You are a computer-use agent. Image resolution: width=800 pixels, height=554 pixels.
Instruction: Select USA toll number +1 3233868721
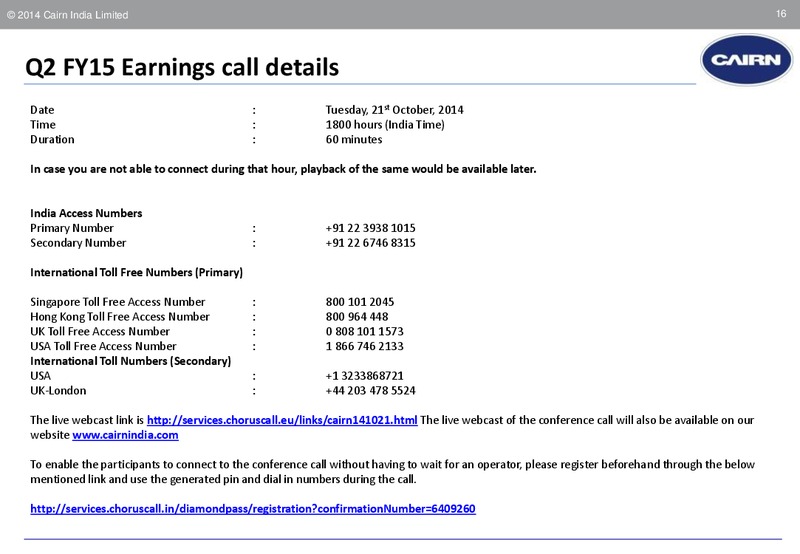coord(364,376)
